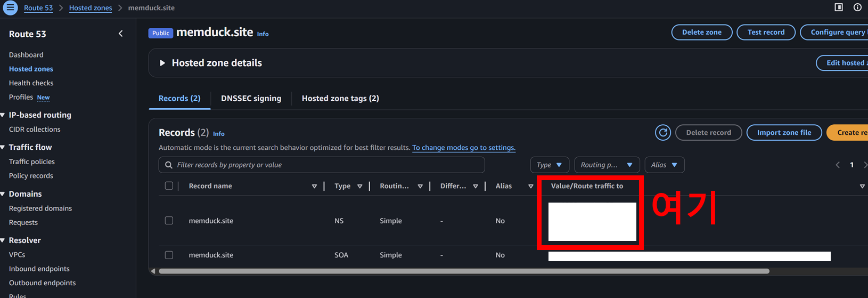Image resolution: width=868 pixels, height=298 pixels.
Task: Click the search magnifier in filter box
Action: [169, 165]
